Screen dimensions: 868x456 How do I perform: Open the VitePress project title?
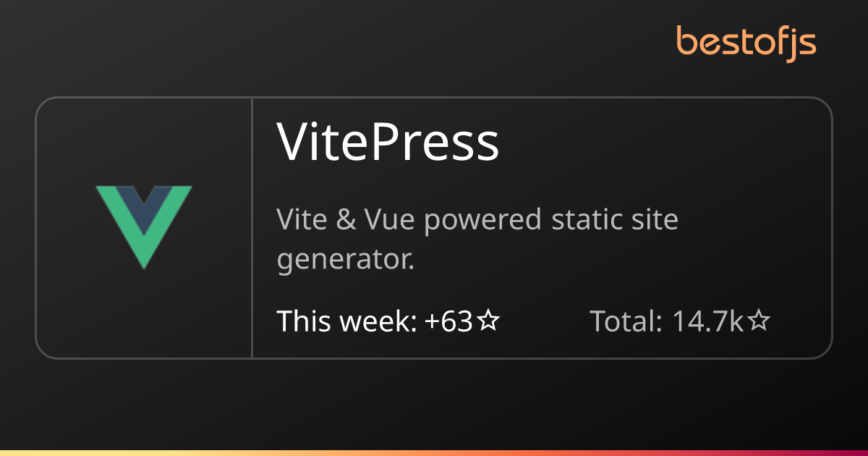point(388,142)
